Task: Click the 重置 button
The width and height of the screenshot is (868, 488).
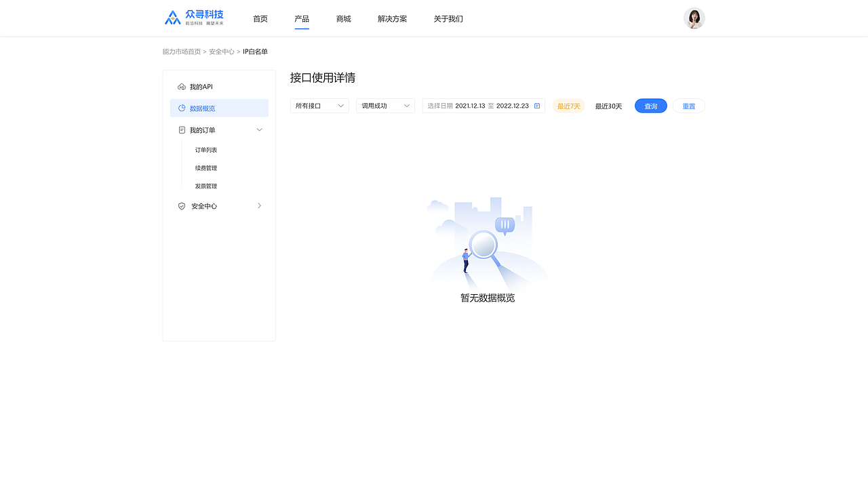Action: coord(688,106)
